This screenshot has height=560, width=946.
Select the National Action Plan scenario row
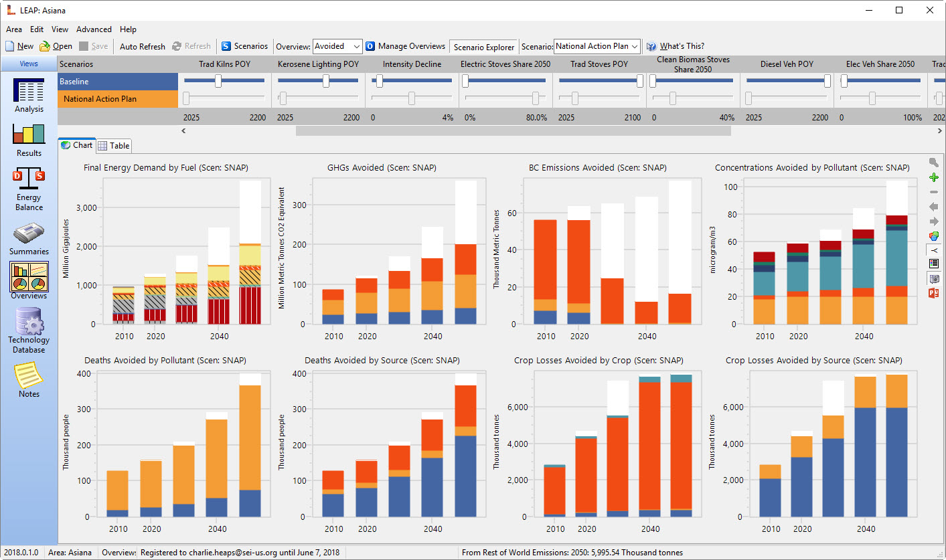click(x=118, y=99)
